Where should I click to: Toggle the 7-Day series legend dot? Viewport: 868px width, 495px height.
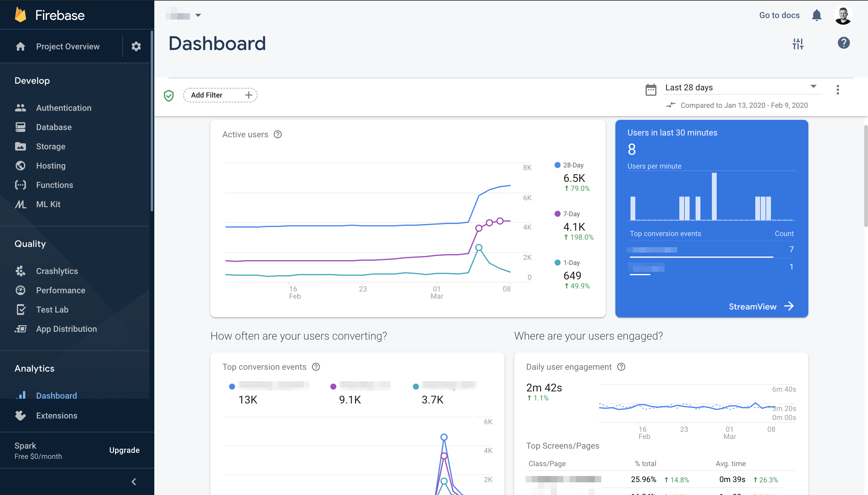click(557, 214)
